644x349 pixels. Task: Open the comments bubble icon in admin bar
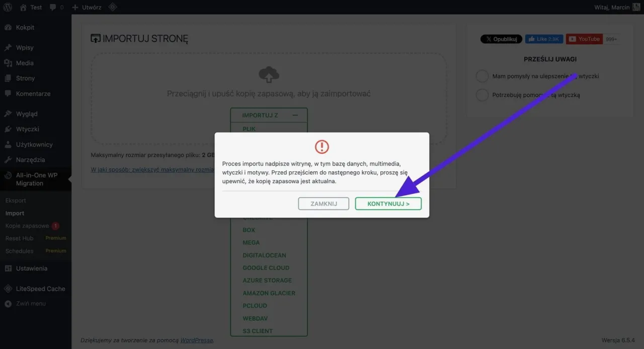point(53,8)
